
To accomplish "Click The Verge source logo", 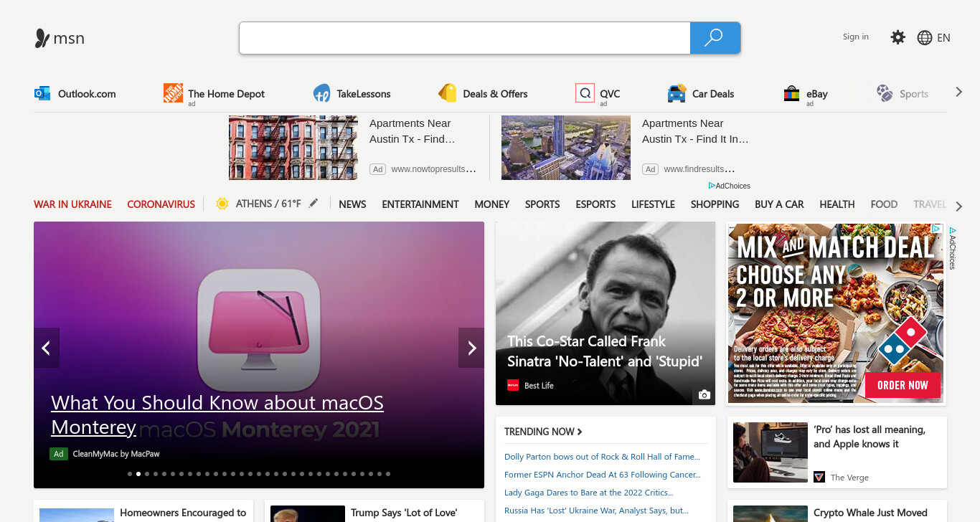I will tap(819, 477).
